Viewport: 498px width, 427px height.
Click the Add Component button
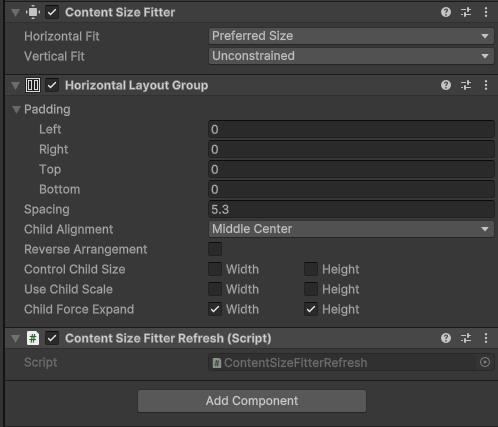pos(252,401)
